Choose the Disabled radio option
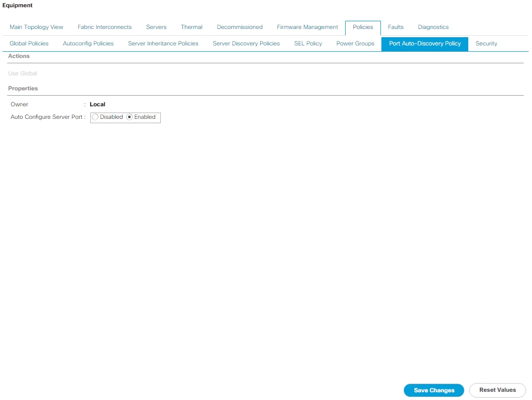The height and width of the screenshot is (400, 532). pos(95,117)
